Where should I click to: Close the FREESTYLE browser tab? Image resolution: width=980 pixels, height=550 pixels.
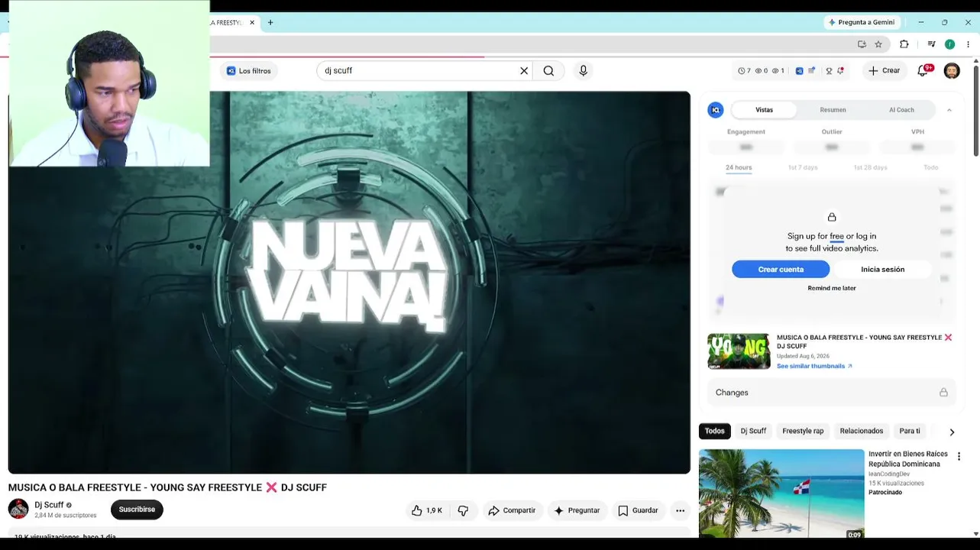[252, 23]
